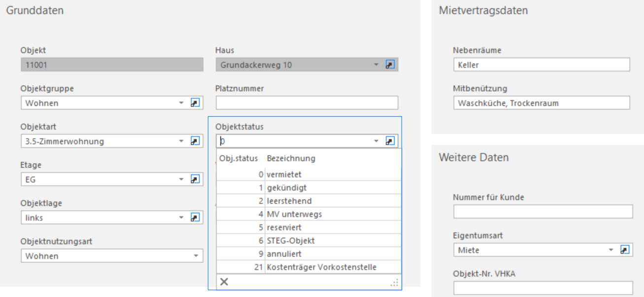Open lookup icon beside Etage field
Screen dimensions: 644x297
(195, 179)
